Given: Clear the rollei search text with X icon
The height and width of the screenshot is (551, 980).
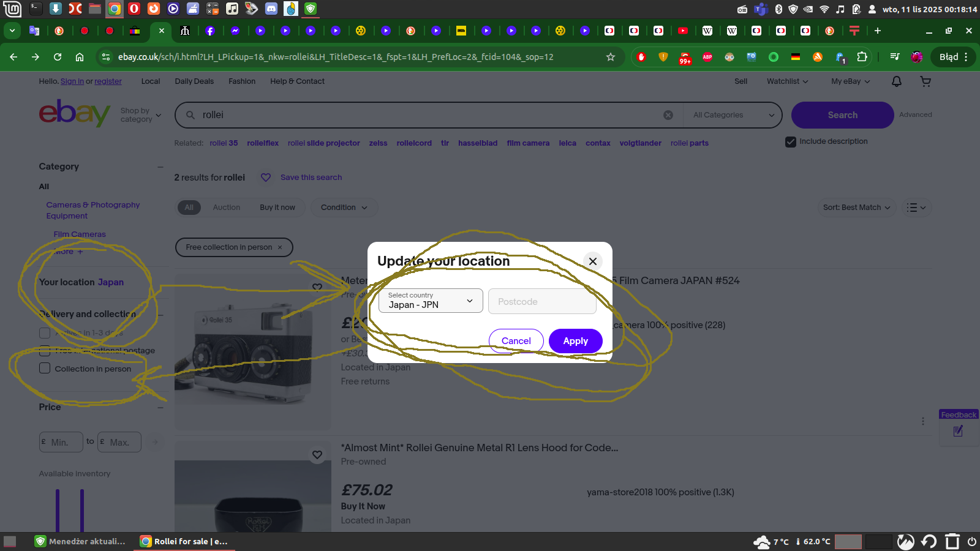Looking at the screenshot, I should [x=668, y=115].
